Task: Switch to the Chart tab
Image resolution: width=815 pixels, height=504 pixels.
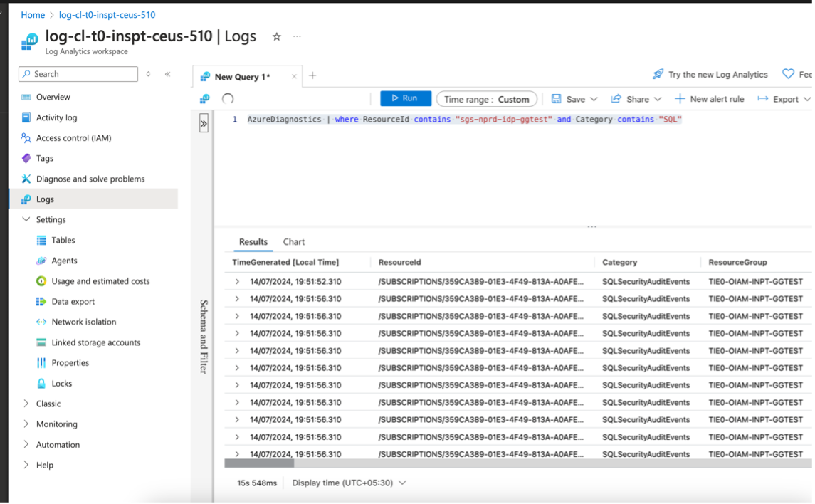Action: coord(293,242)
